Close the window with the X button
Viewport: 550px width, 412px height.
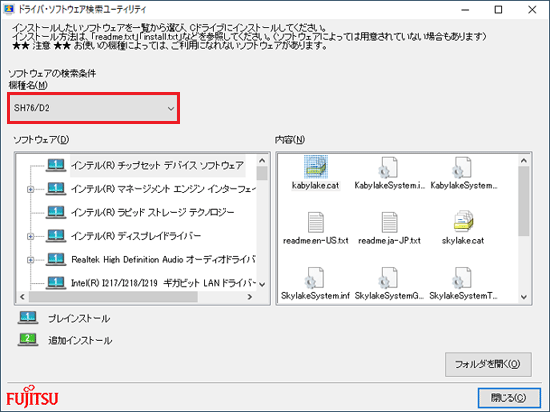tap(532, 10)
